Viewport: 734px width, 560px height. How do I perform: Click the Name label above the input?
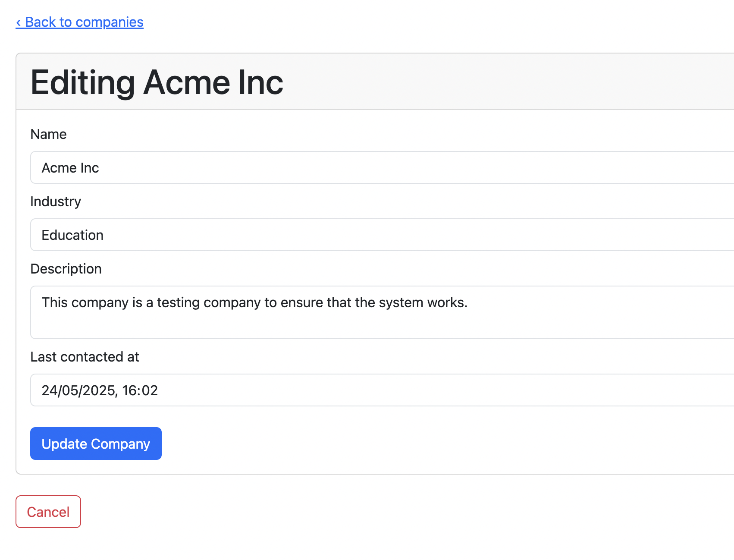[x=48, y=134]
